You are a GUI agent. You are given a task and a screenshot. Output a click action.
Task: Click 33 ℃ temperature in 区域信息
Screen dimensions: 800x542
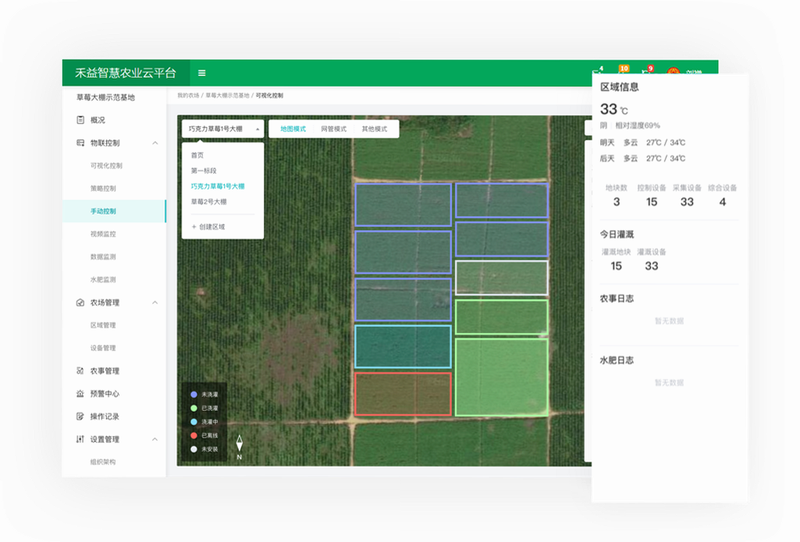pos(614,109)
